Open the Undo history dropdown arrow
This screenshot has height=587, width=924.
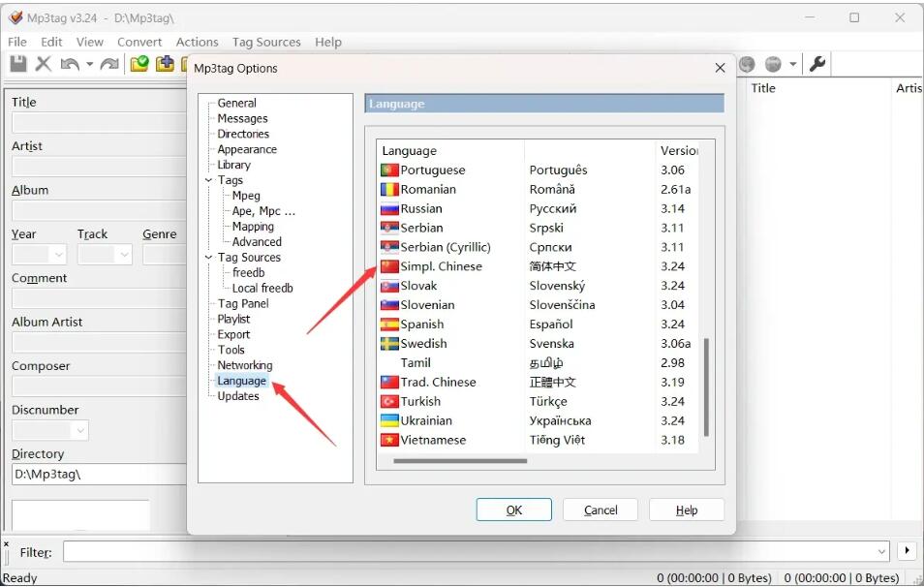(x=89, y=64)
